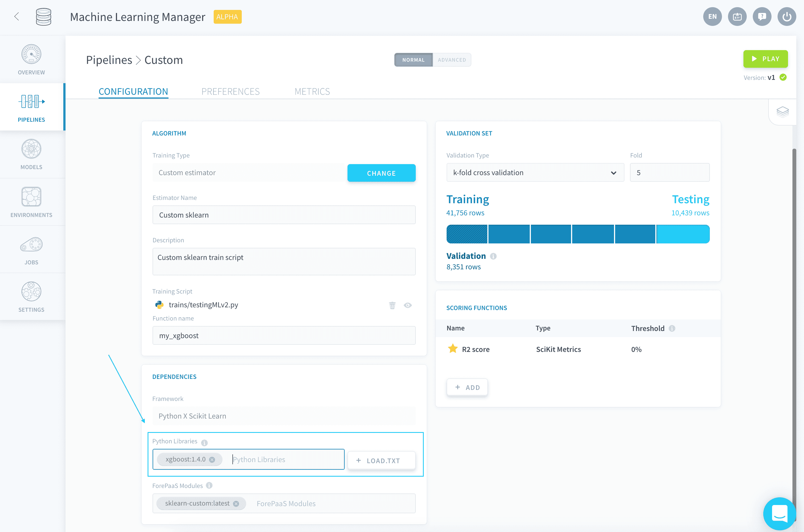Click the Version v1 label
Image resolution: width=804 pixels, height=532 pixels.
[x=759, y=77]
